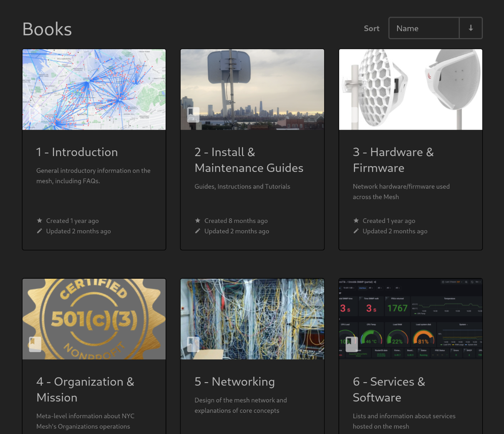Click book icon on Networking cover
504x434 pixels.
[x=193, y=344]
